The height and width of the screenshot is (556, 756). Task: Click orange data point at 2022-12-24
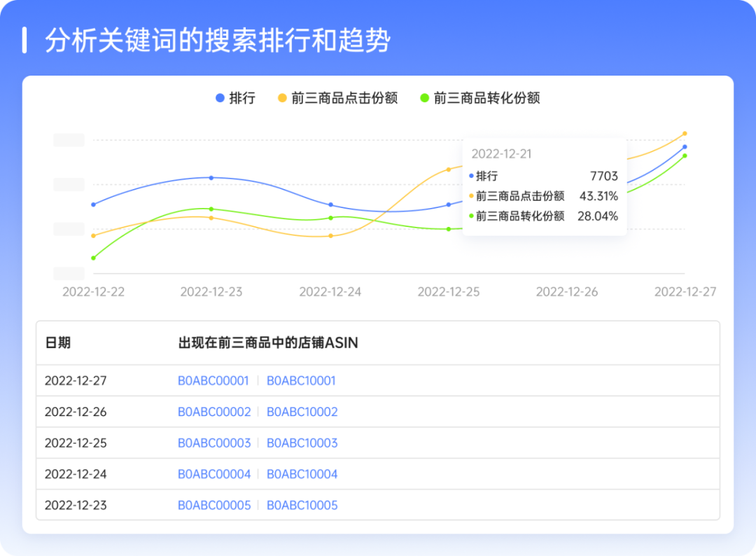[x=330, y=236]
